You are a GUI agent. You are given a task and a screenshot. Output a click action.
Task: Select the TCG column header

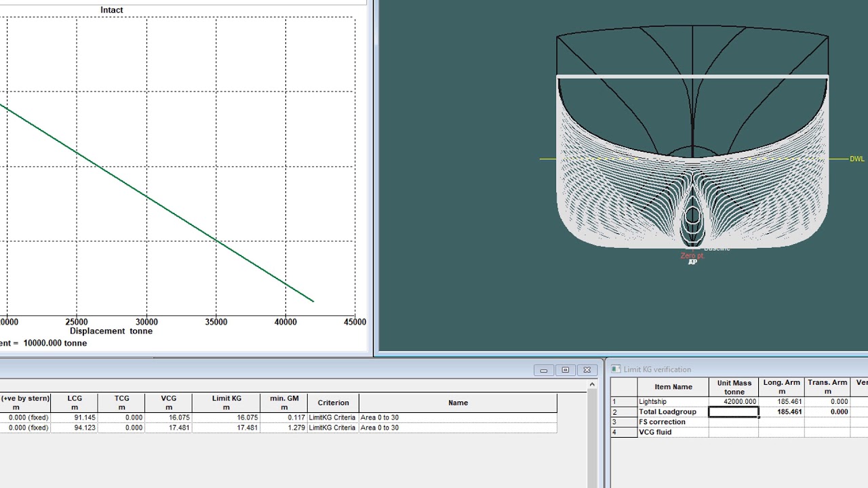click(x=122, y=403)
